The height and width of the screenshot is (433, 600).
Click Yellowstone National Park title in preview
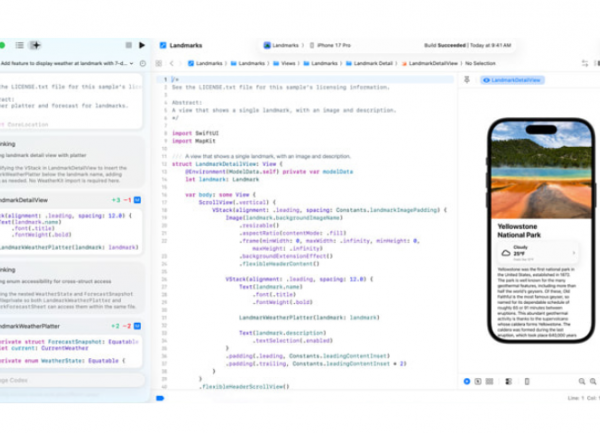click(519, 231)
